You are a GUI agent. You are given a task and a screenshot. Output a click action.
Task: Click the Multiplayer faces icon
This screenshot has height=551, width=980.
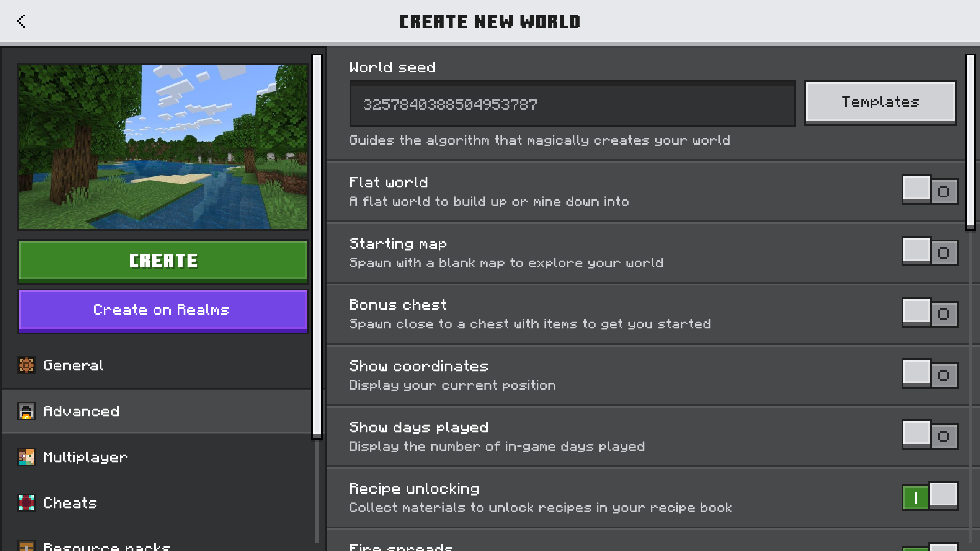[x=26, y=457]
